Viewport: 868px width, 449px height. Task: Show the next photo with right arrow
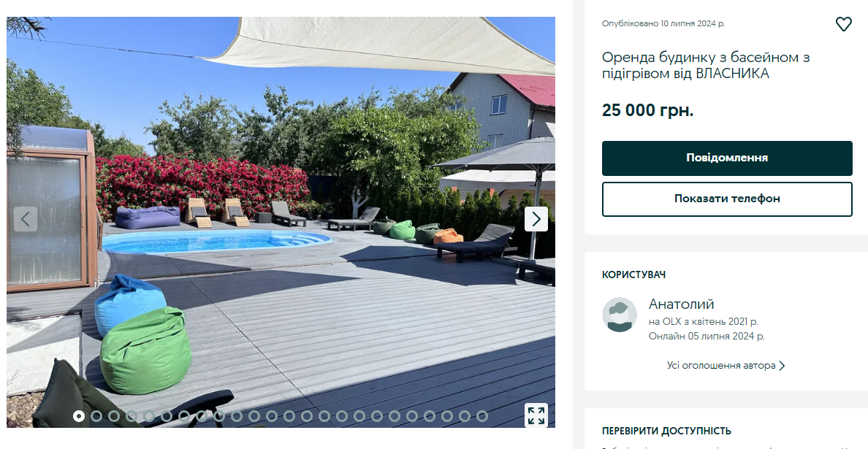point(536,219)
